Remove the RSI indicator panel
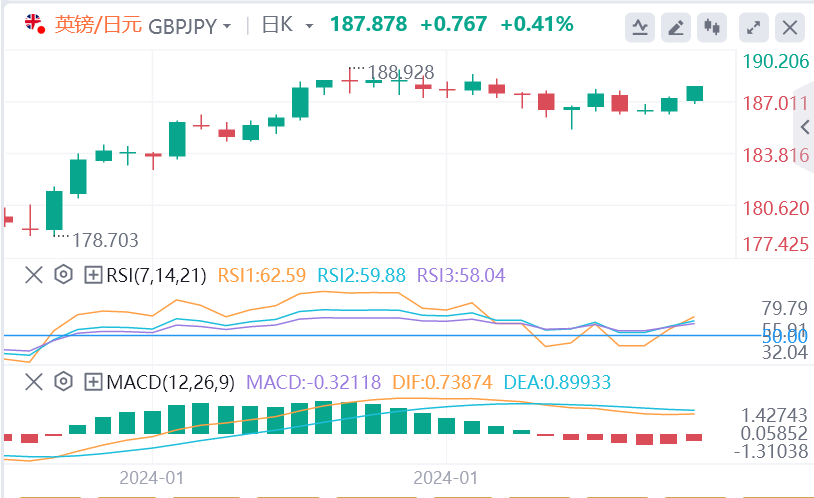Screen dimensions: 814x498 33,274
